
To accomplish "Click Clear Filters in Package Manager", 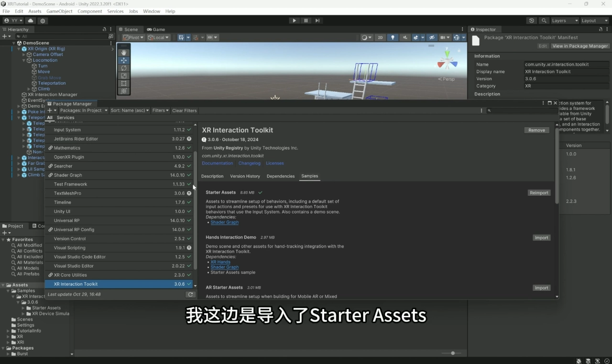I will (184, 110).
